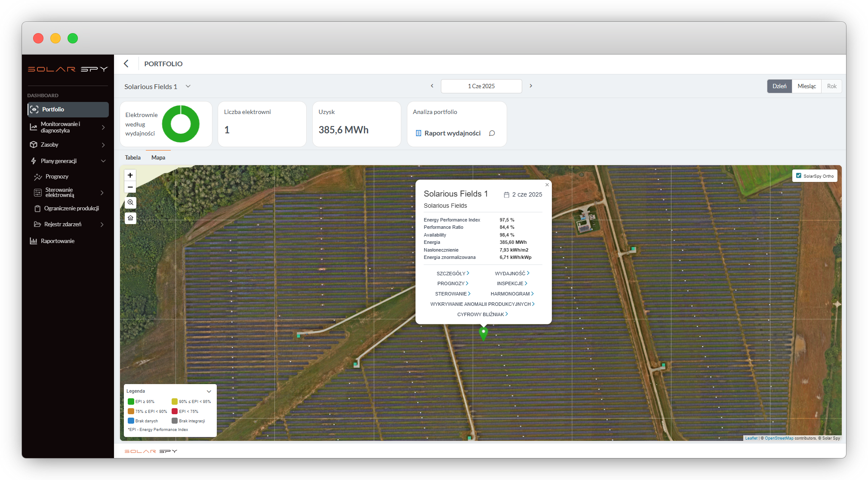Click the magnifier search icon on map

point(130,203)
